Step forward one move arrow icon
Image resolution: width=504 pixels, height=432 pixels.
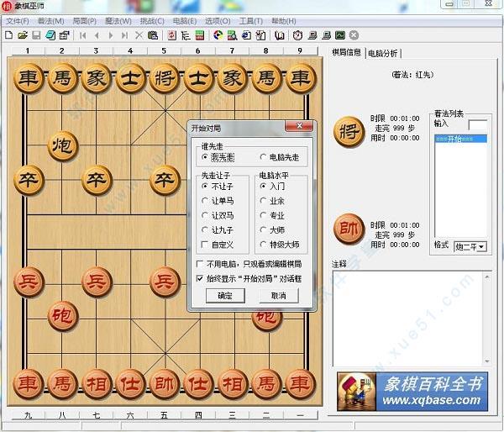[111, 35]
